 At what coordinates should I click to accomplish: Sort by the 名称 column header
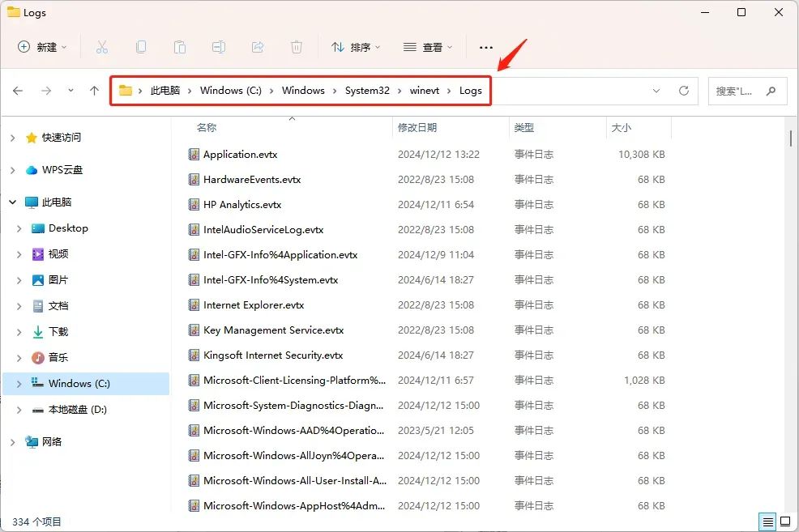(x=207, y=127)
